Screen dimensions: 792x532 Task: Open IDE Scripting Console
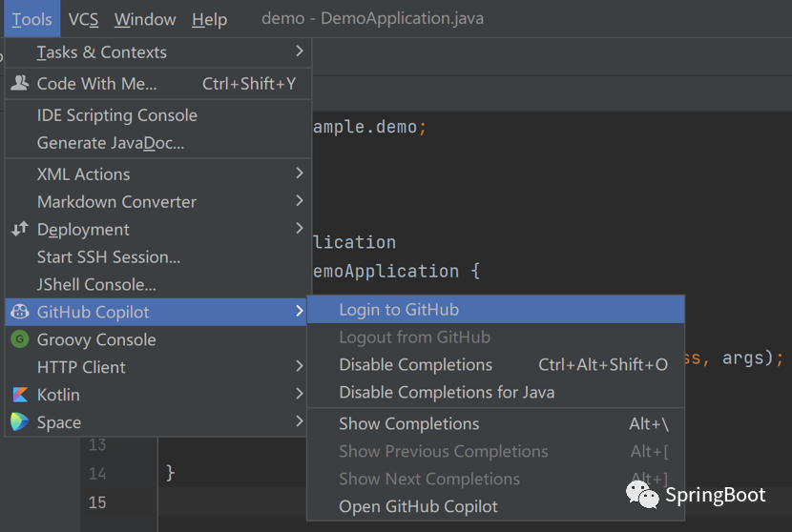(x=158, y=115)
